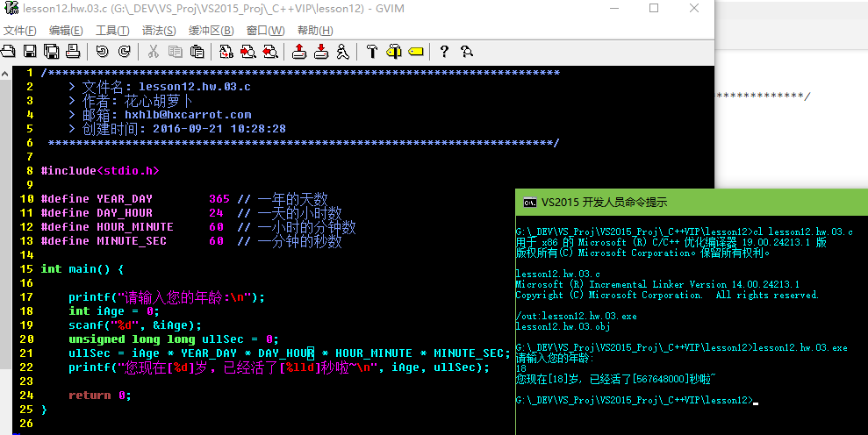This screenshot has width=868, height=435.
Task: Open help with question mark icon
Action: click(444, 51)
